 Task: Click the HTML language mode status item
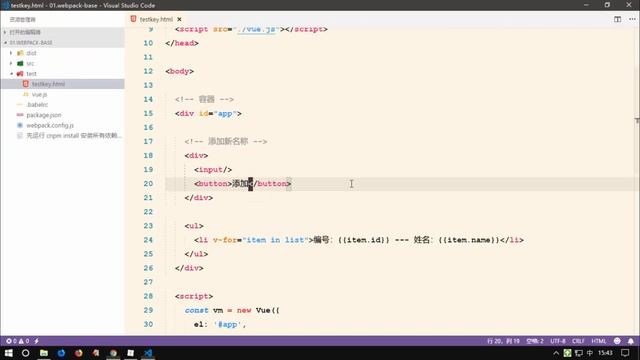[599, 341]
